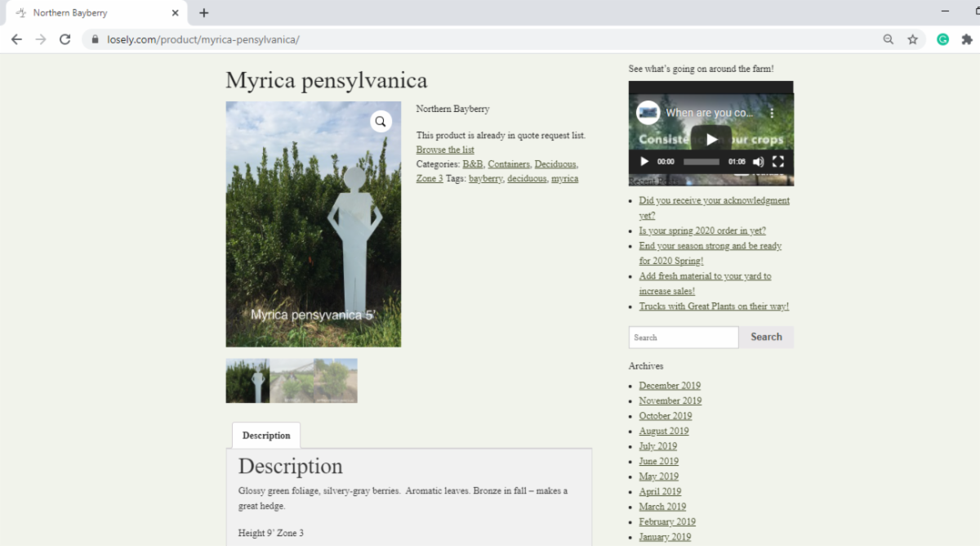
Task: Click the sidebar Search input field
Action: pyautogui.click(x=684, y=338)
